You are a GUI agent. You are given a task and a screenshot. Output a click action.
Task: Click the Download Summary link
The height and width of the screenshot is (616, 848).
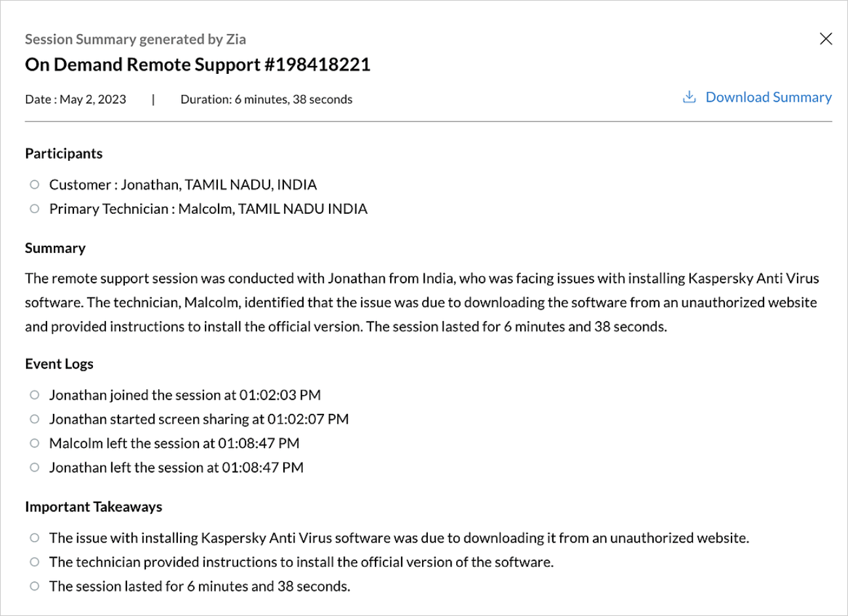pyautogui.click(x=768, y=97)
